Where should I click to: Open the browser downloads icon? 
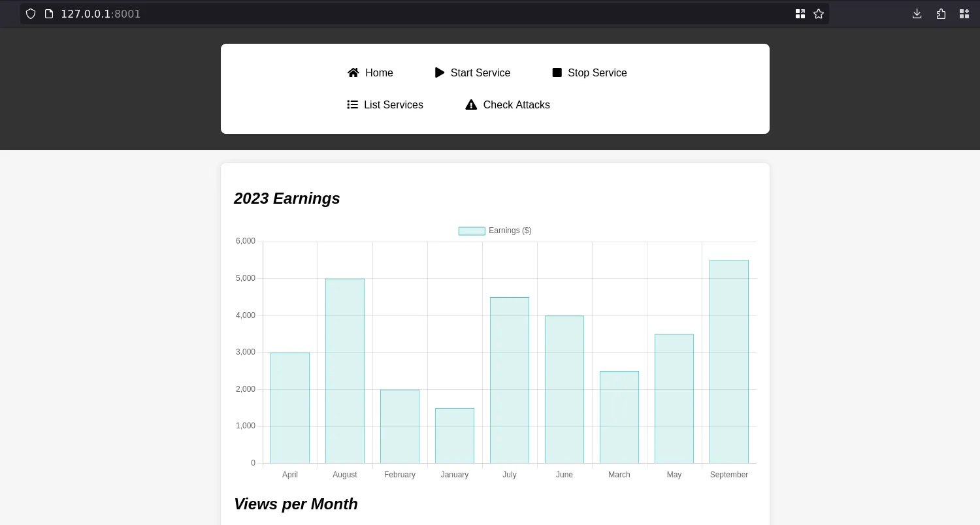(917, 14)
